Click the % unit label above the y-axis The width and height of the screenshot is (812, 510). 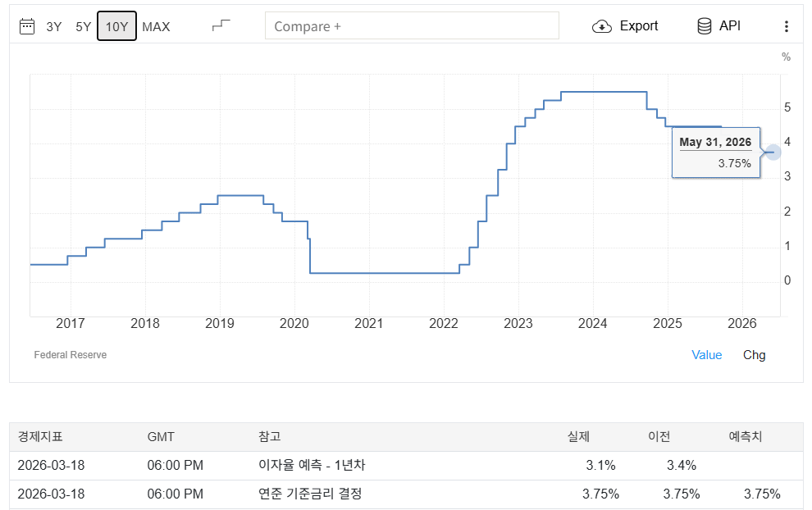tap(786, 57)
